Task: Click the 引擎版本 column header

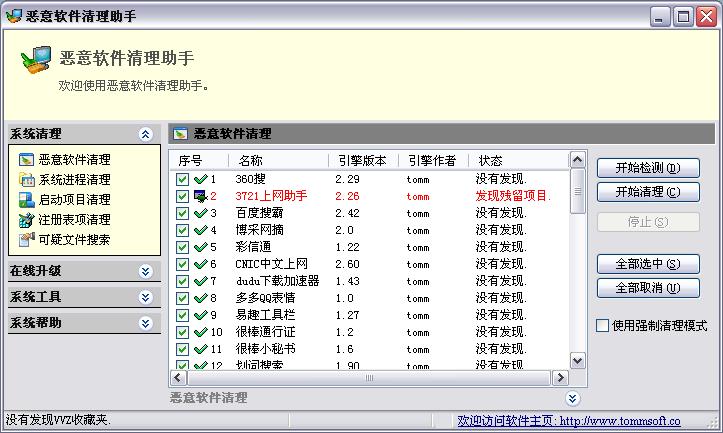Action: pos(363,160)
